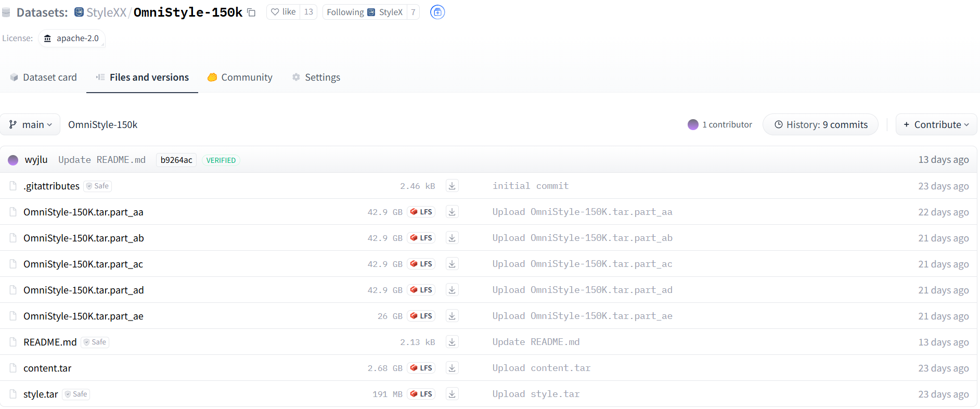Download OmniStyle-150K.tar.part_ac
The width and height of the screenshot is (980, 409).
click(x=452, y=264)
